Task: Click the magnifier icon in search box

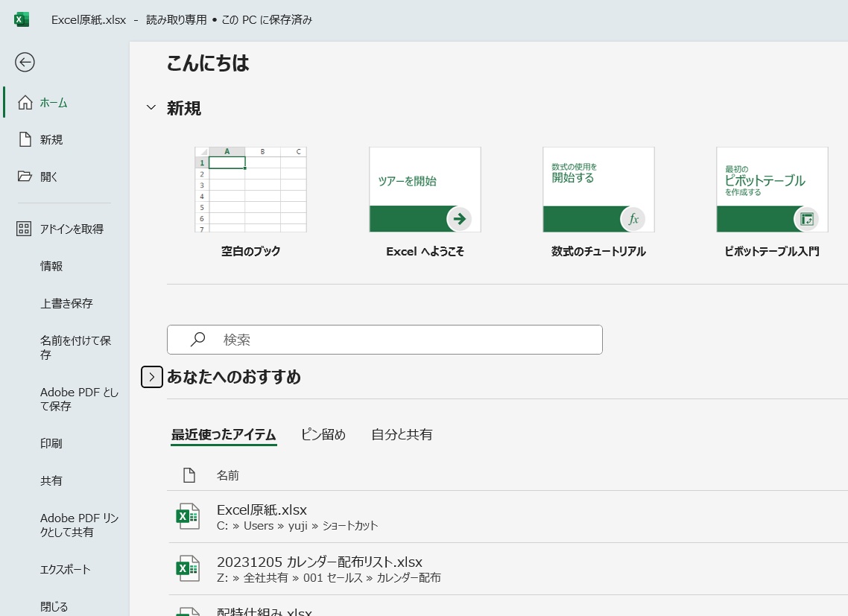Action: point(198,339)
